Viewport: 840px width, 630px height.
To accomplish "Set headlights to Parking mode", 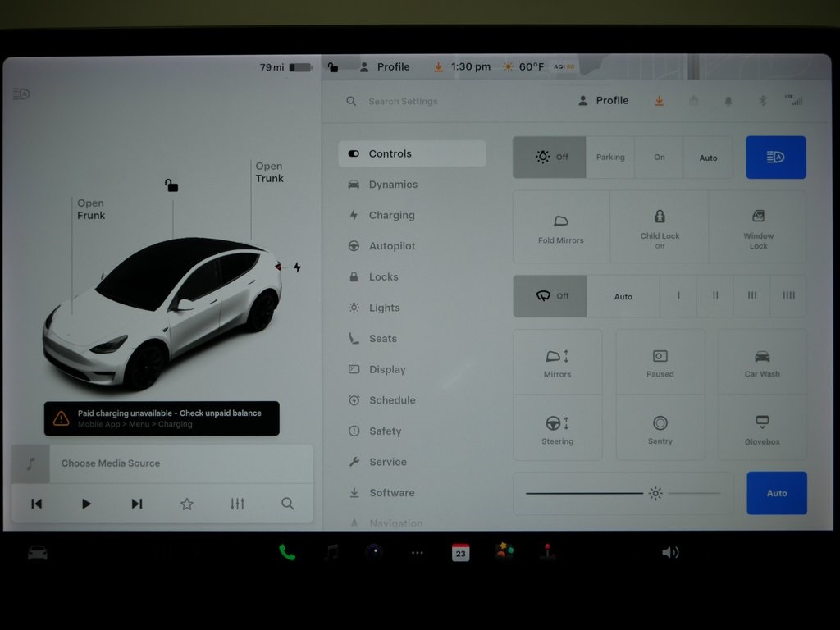I will click(x=609, y=157).
